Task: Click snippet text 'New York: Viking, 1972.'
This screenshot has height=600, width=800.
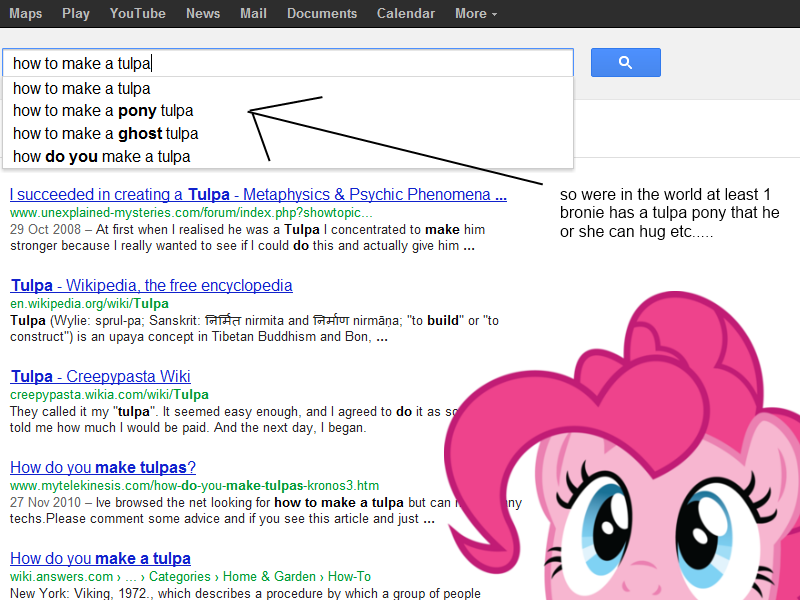Action: coord(81,593)
